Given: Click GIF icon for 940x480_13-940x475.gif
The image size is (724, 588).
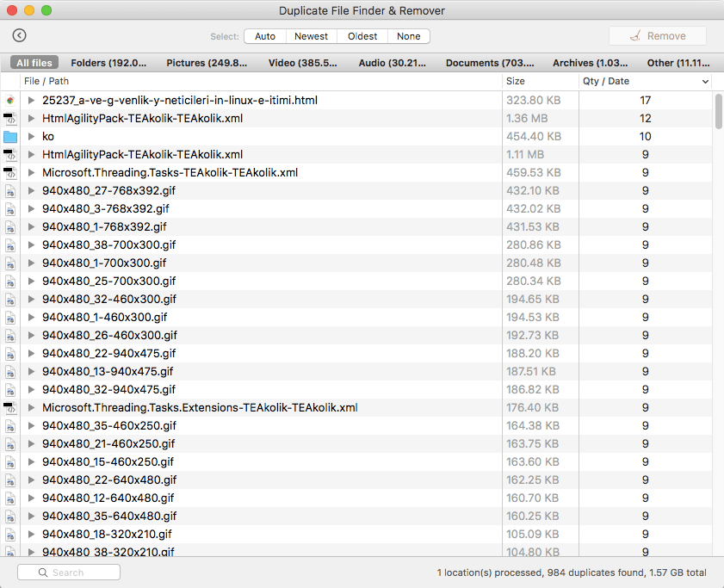Looking at the screenshot, I should (10, 372).
